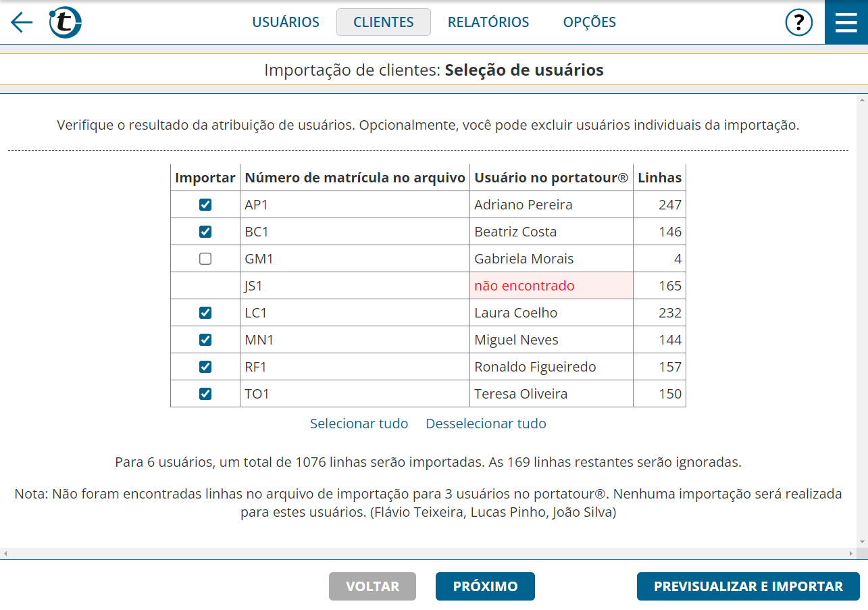
Task: Select the 'Laura Coelho' cell
Action: (x=551, y=313)
